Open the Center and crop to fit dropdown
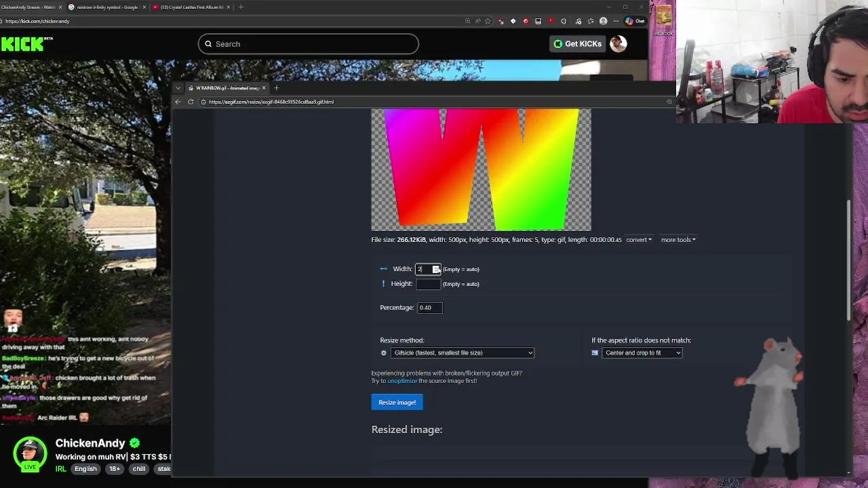This screenshot has width=868, height=488. (x=642, y=353)
